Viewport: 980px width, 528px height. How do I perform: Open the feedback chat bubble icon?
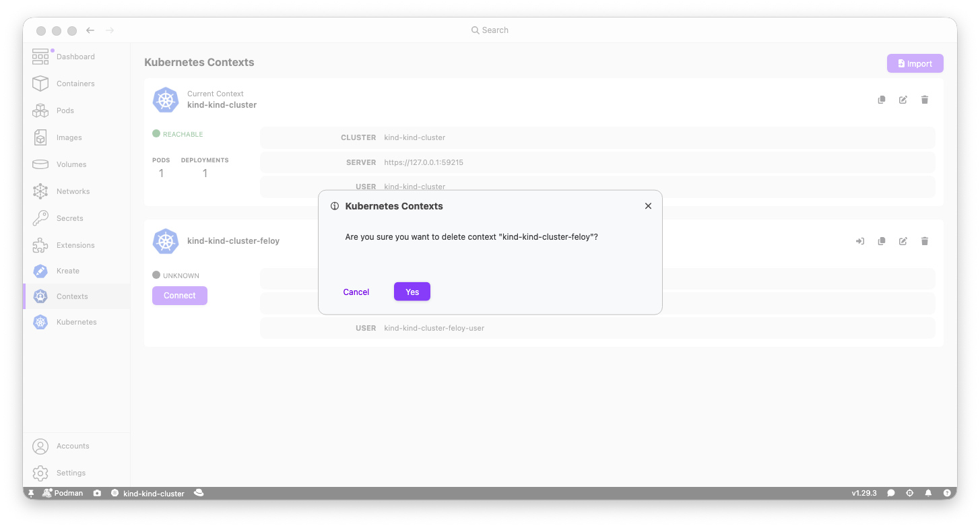click(891, 493)
